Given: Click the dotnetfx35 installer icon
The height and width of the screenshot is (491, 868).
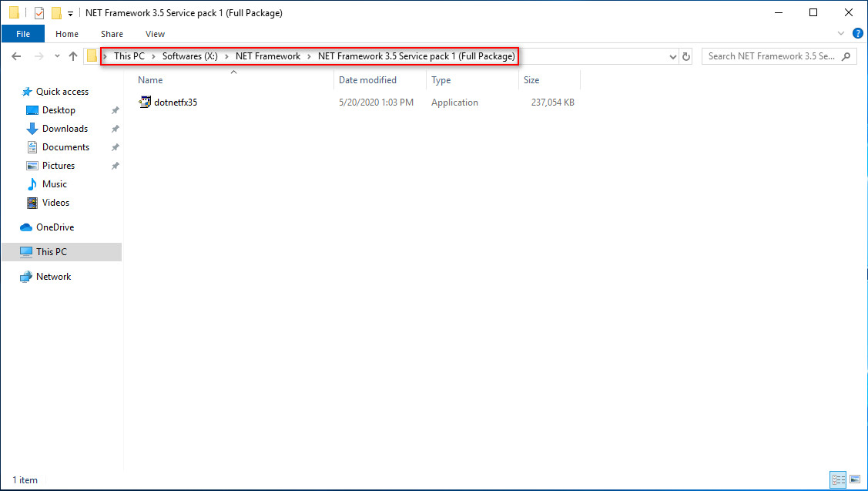Looking at the screenshot, I should 145,102.
